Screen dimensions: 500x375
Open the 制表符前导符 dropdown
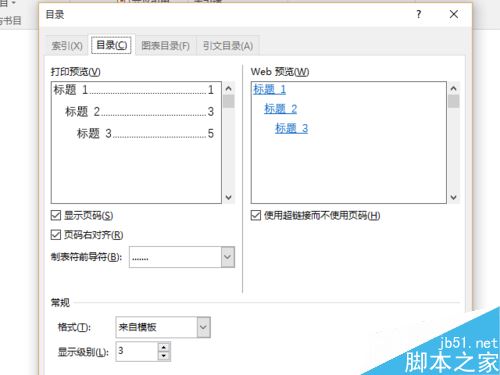point(228,257)
